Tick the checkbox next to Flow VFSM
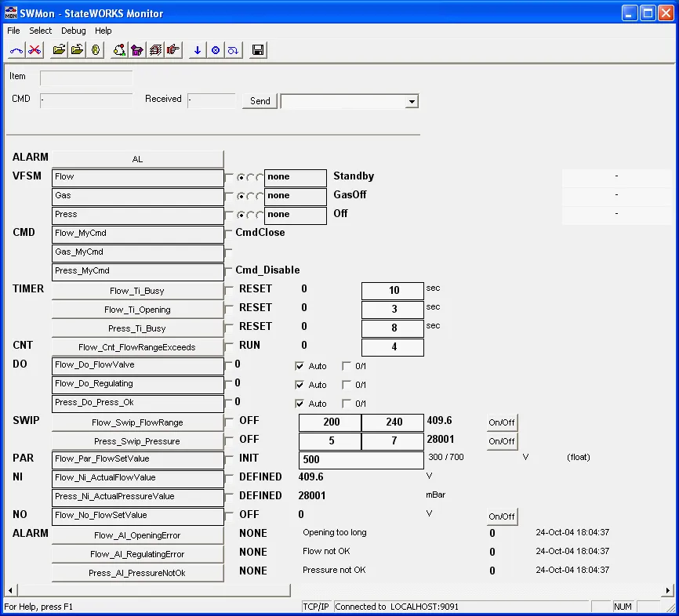 click(x=229, y=178)
